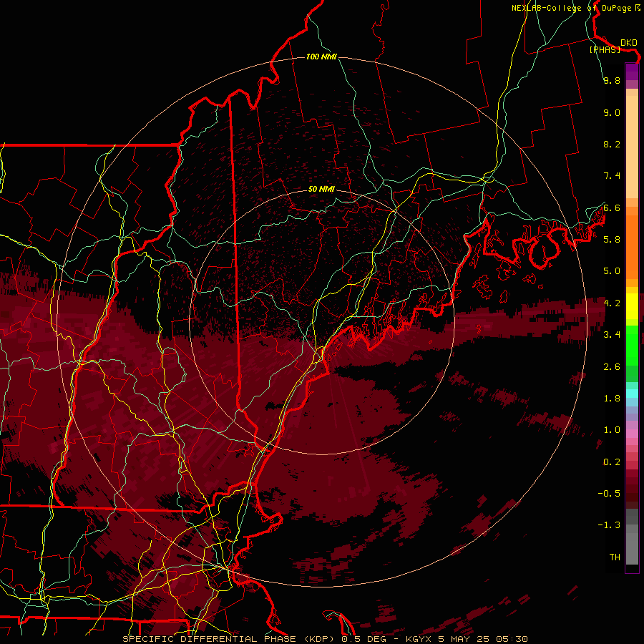Click the '9.8' scale value
Screen dimensions: 644x644
coord(612,80)
